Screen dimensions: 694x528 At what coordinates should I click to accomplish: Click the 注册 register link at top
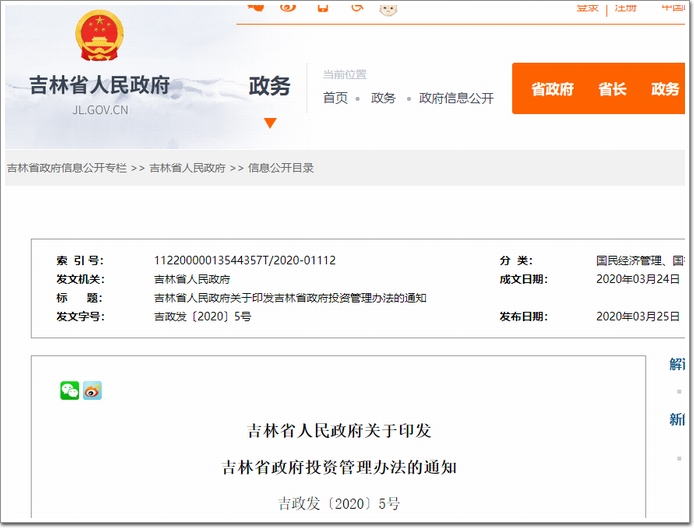[x=626, y=8]
